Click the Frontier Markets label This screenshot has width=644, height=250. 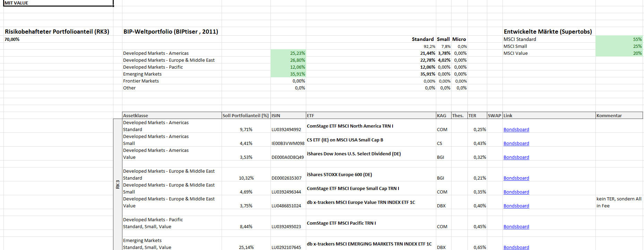(141, 81)
